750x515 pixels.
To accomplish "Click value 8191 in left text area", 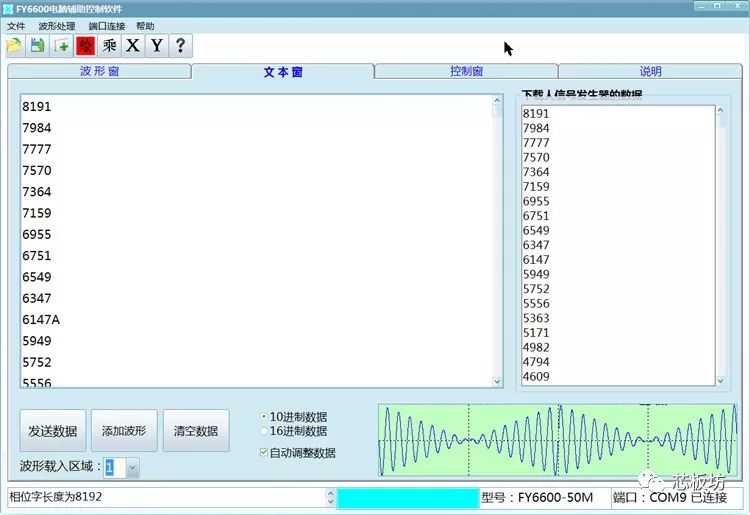I will point(36,106).
